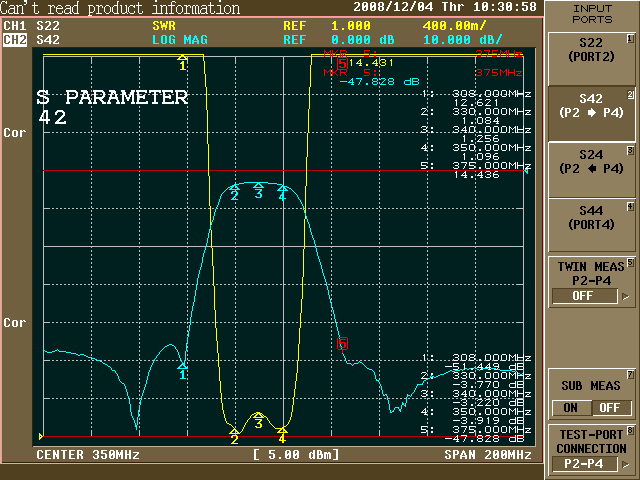Open the TEST-PORT CONNECTION P2-P4 selector

(x=591, y=463)
